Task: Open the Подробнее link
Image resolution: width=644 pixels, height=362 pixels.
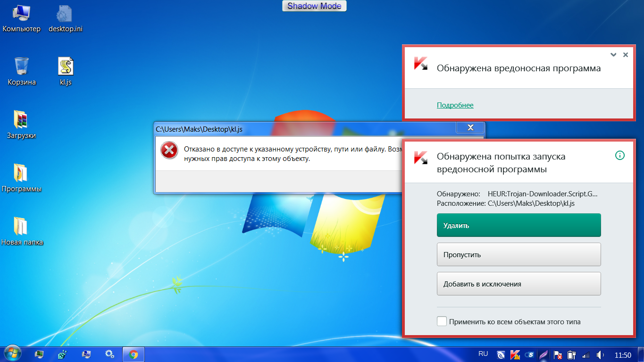Action: tap(455, 105)
